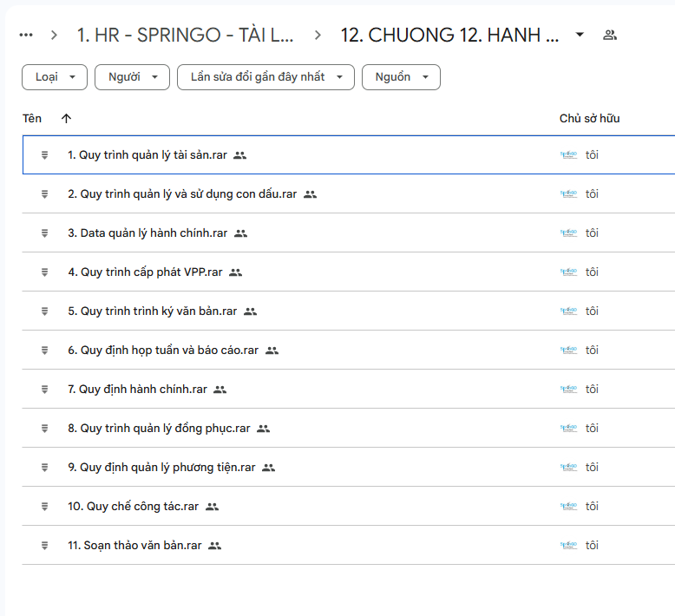Image resolution: width=675 pixels, height=616 pixels.
Task: Click the archive file icon for 1. Quy trình quản lý tài sản.rar
Action: tap(45, 155)
